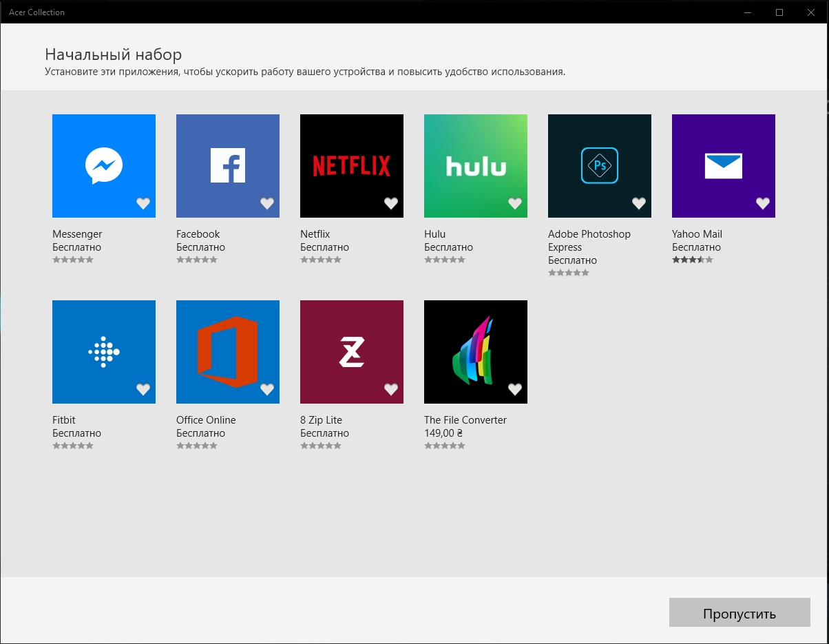Click the 149,00 ₴ price label
Viewport: 829px width, 644px height.
(x=443, y=433)
